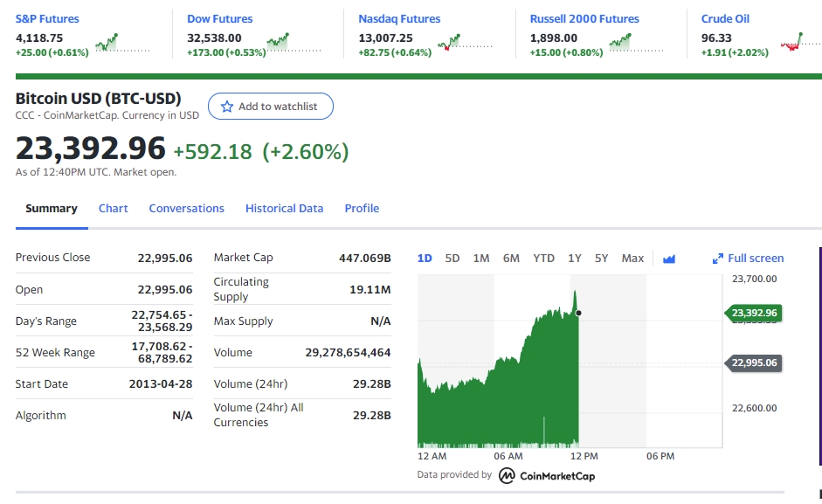Click the star icon in Add to watchlist

[226, 107]
